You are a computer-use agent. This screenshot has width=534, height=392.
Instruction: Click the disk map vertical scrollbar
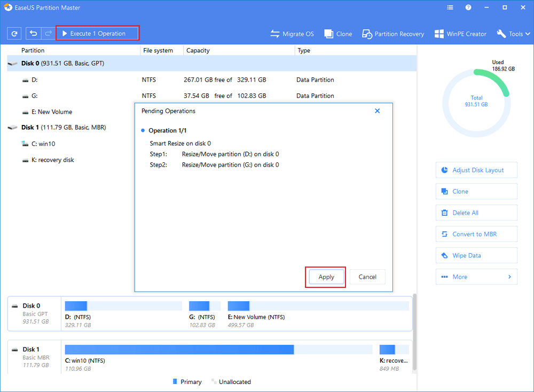click(414, 332)
